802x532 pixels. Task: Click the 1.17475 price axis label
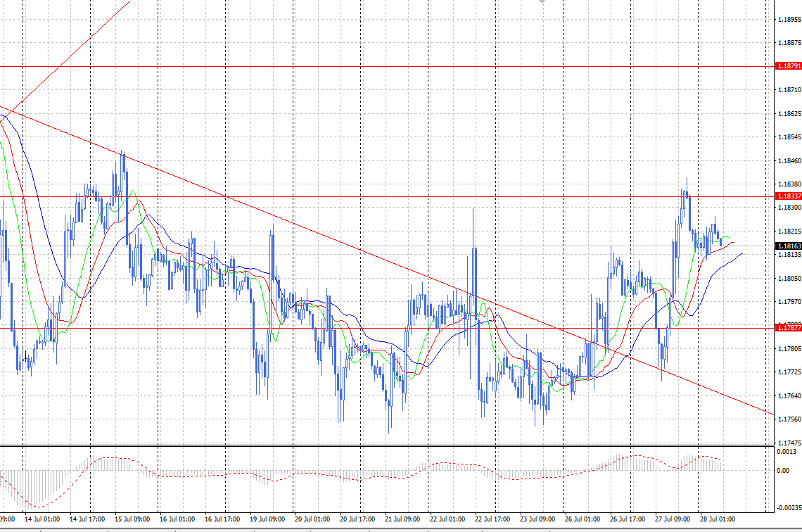tap(789, 443)
